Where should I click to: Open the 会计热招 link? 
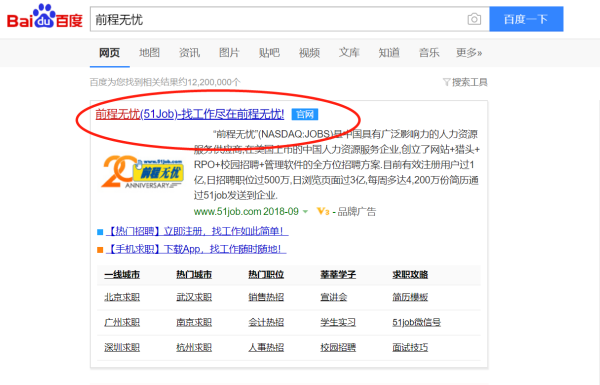[x=266, y=322]
